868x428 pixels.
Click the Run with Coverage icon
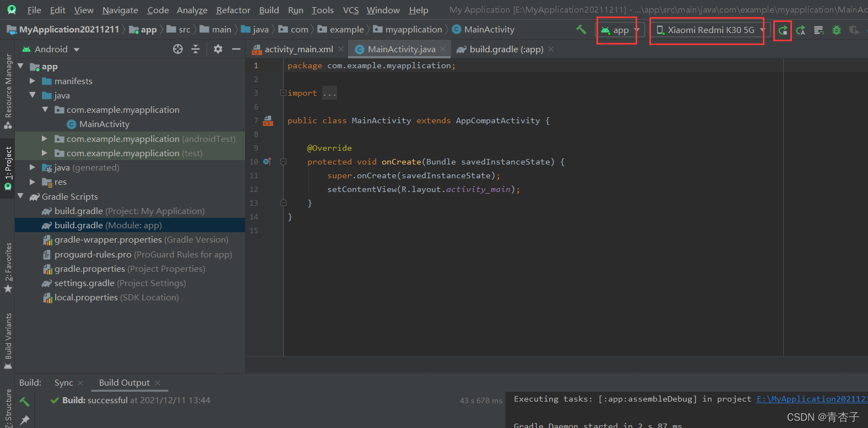click(x=854, y=30)
